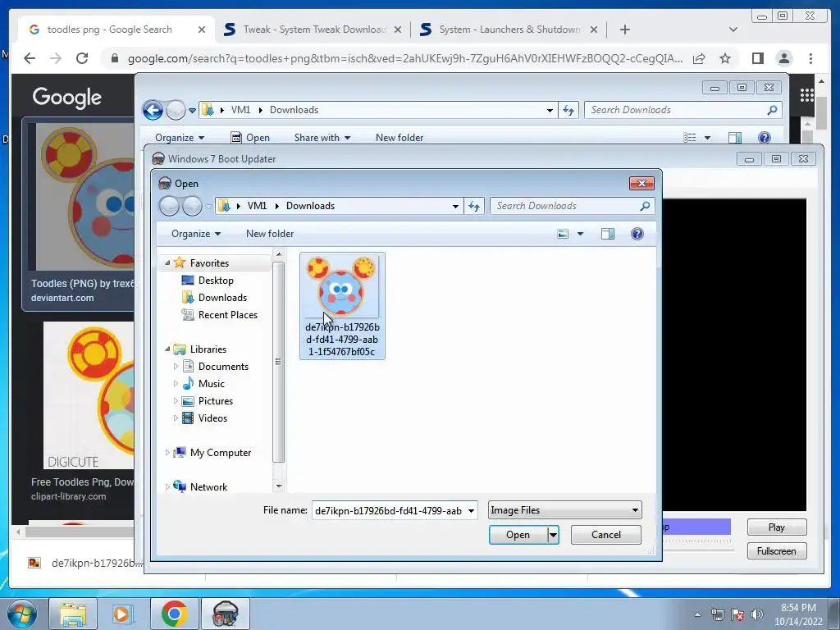Open Windows Explorer from taskbar
The width and height of the screenshot is (840, 630).
(73, 614)
